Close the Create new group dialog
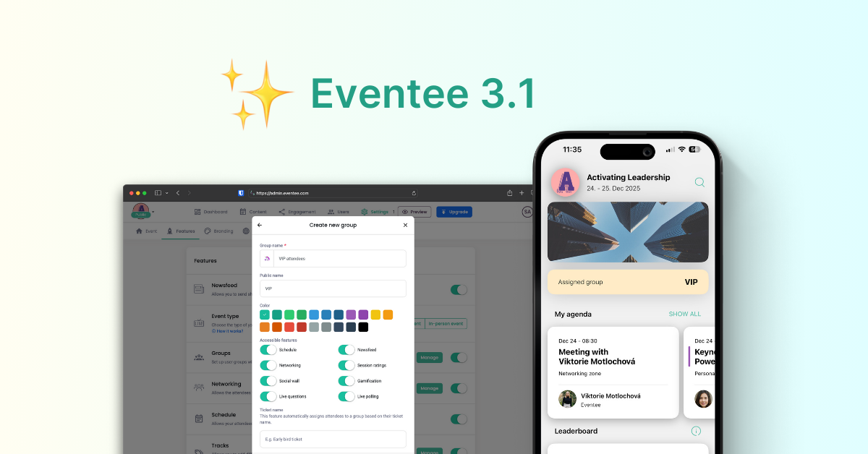 pyautogui.click(x=405, y=225)
